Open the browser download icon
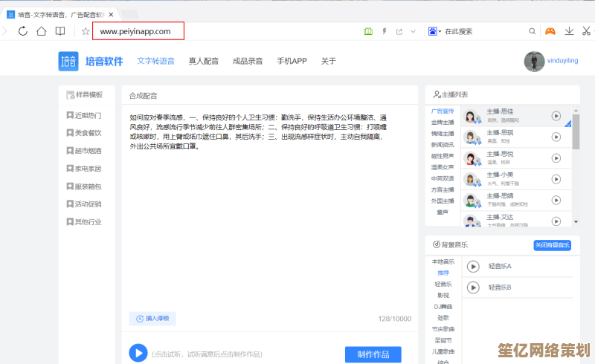This screenshot has width=595, height=364. pyautogui.click(x=569, y=31)
